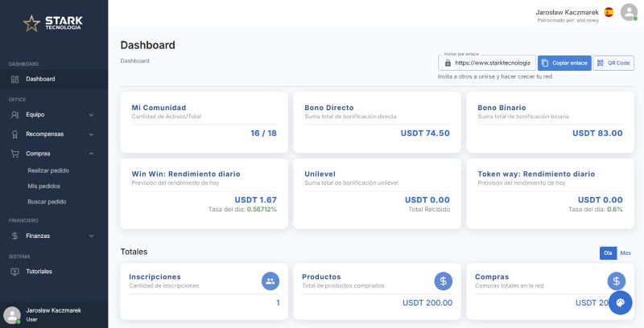The width and height of the screenshot is (644, 328).
Task: Click the Stark Tecnologia logo
Action: coord(53,23)
